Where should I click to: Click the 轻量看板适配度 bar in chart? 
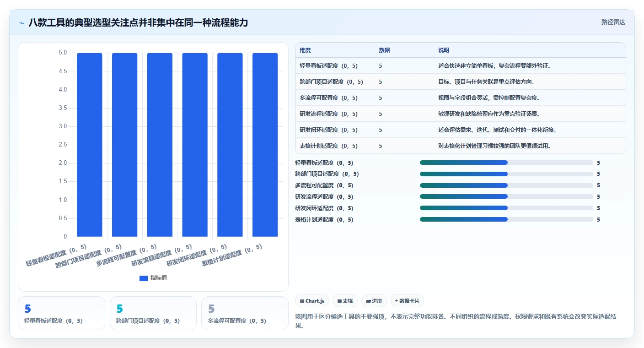(90, 145)
